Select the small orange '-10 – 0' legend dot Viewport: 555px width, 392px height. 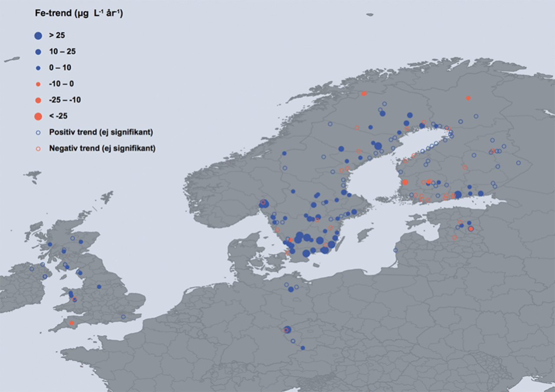(38, 84)
